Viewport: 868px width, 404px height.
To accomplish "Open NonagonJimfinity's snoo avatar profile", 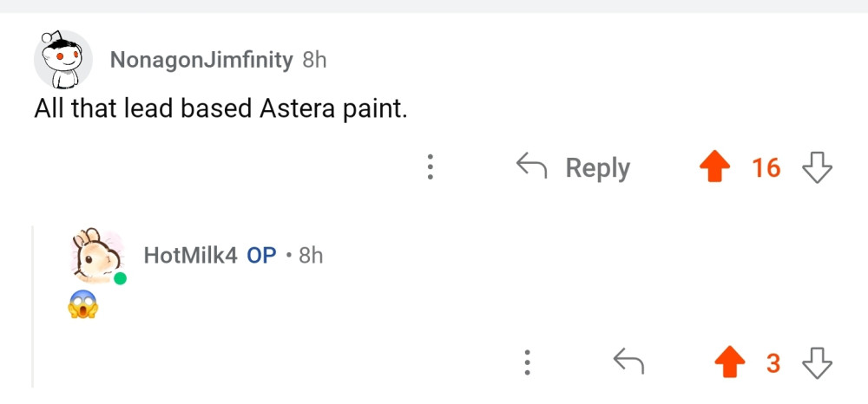I will (x=62, y=60).
